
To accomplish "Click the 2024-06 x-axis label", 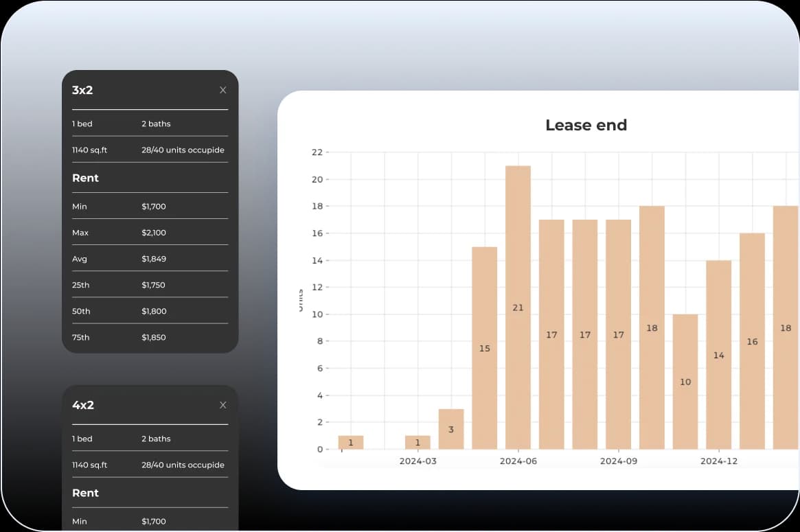I will click(x=518, y=461).
